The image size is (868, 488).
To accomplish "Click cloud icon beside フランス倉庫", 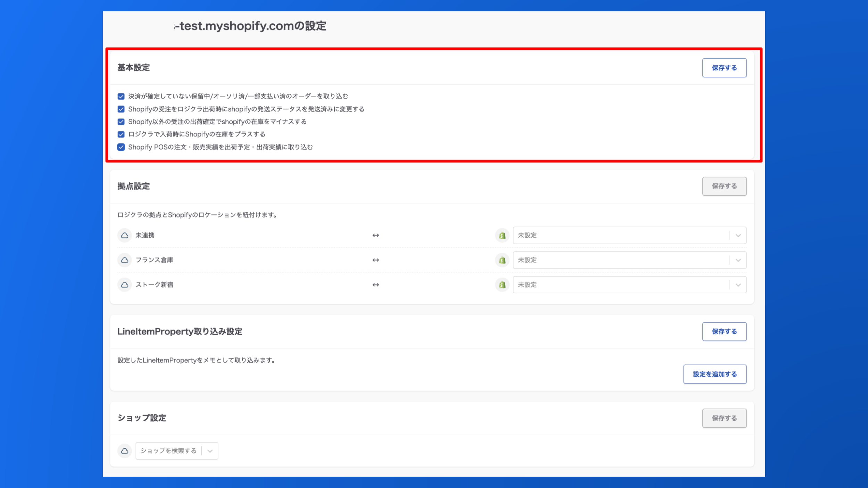I will [x=124, y=260].
